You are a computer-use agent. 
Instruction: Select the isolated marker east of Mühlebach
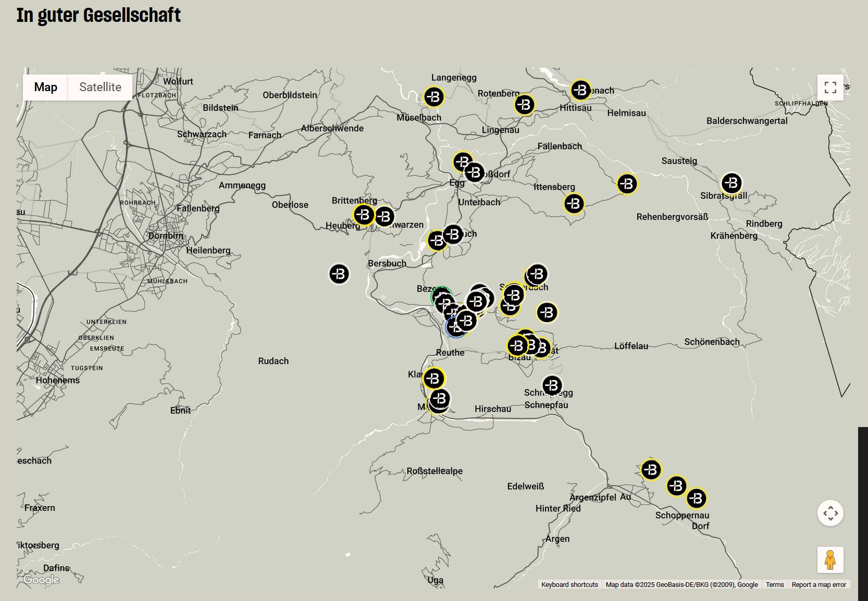[339, 274]
